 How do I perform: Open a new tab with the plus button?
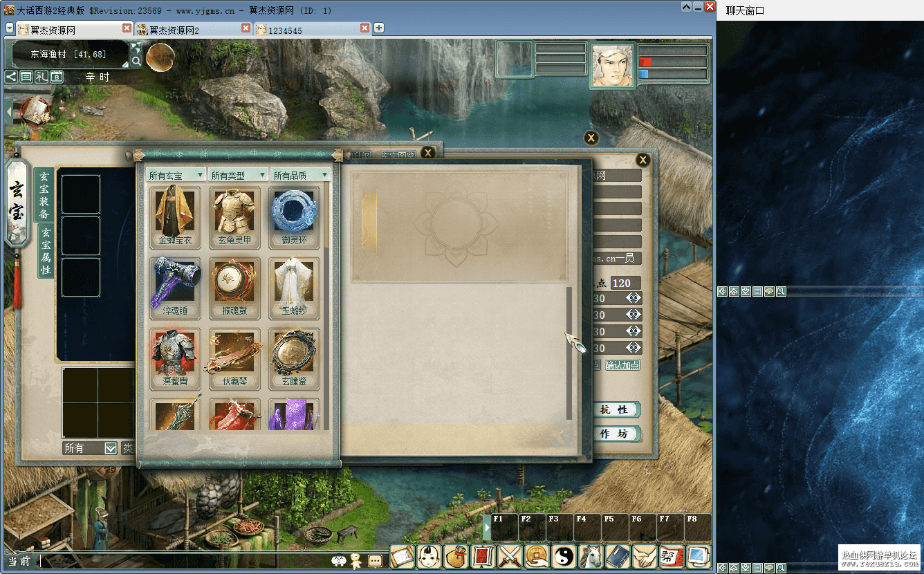(379, 28)
